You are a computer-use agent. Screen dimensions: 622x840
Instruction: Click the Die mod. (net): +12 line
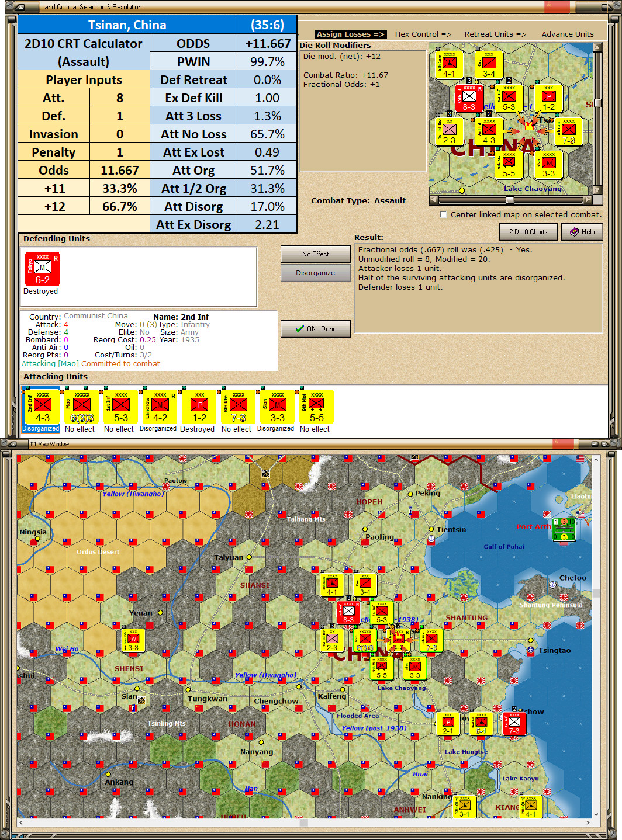tap(342, 57)
